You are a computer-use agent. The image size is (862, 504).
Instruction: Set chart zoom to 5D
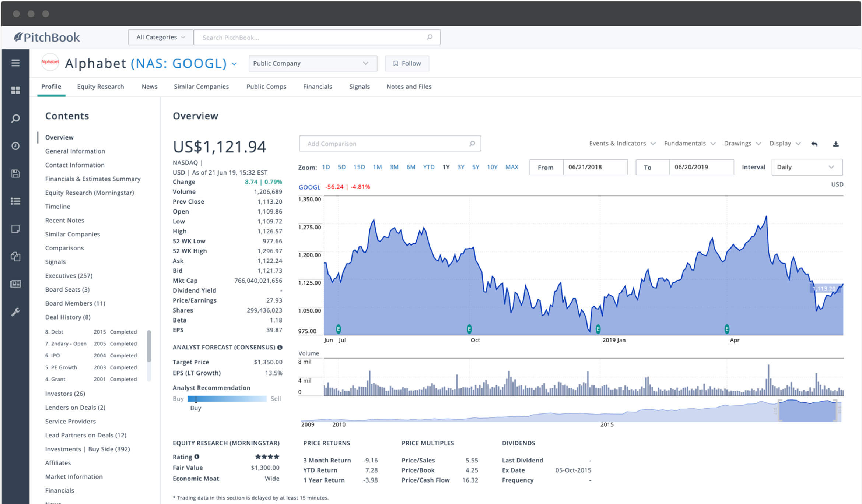point(341,167)
